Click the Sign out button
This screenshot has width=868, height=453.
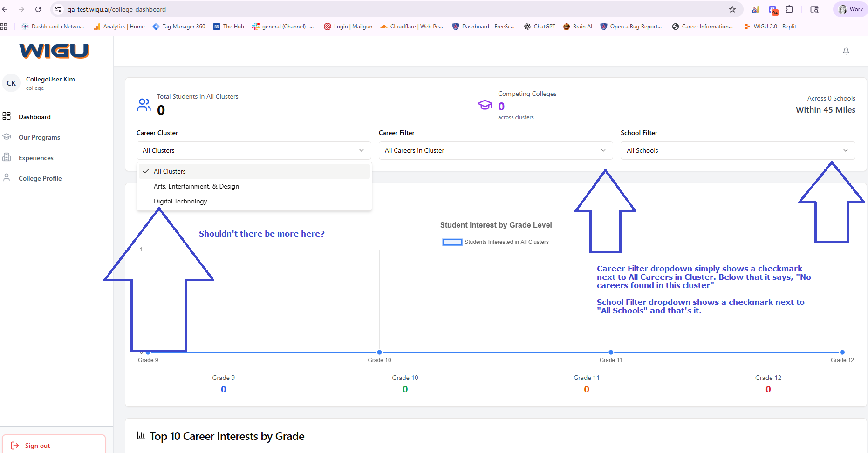[54, 445]
